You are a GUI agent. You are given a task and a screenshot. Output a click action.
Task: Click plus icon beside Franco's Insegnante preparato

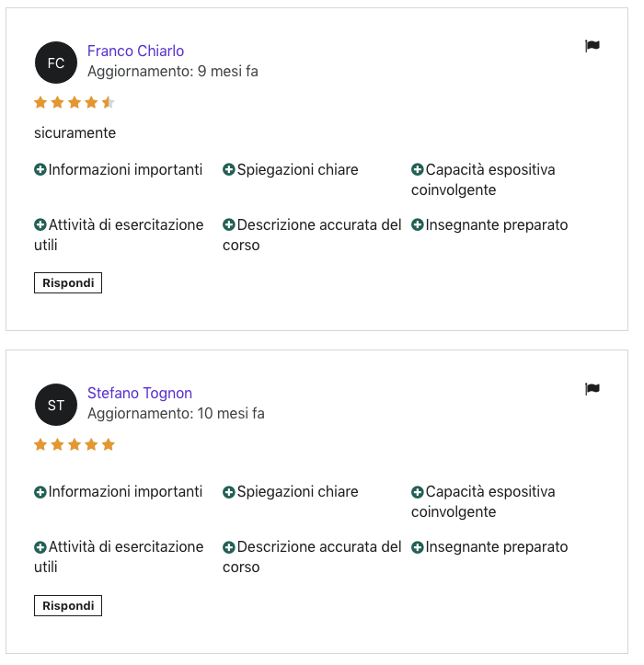(x=418, y=224)
